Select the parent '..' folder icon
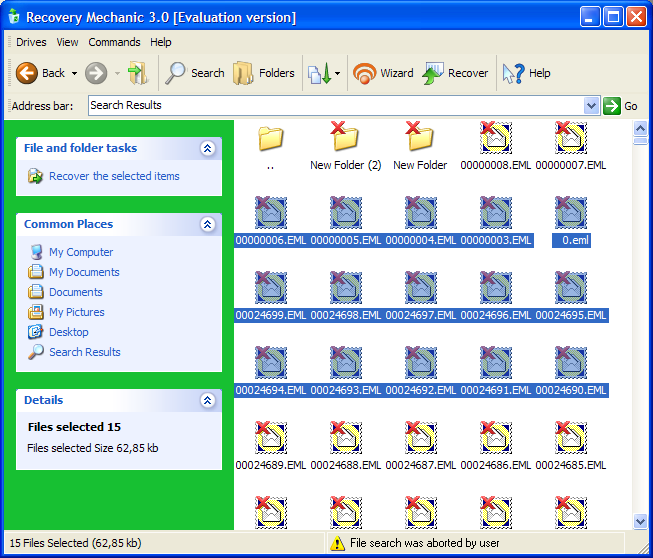Screen dimensions: 653x558 (271, 139)
